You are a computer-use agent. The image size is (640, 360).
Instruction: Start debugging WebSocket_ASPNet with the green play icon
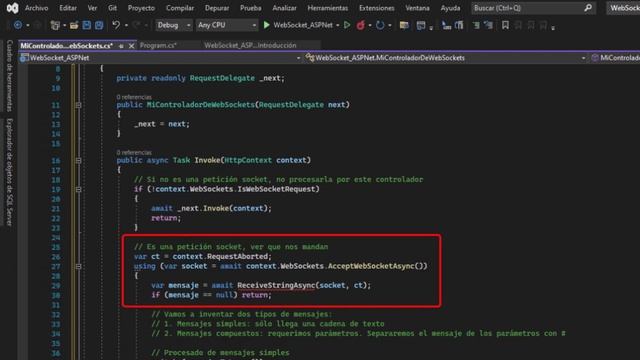point(267,25)
